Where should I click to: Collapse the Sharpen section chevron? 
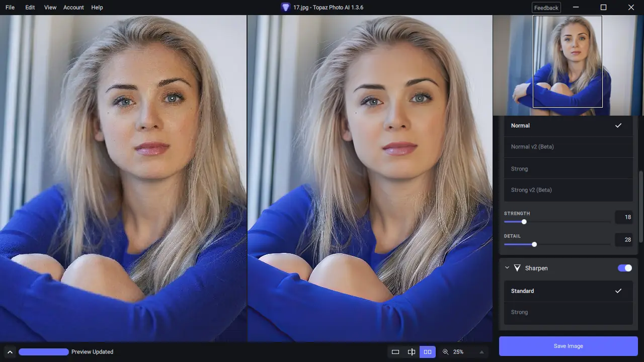point(507,268)
